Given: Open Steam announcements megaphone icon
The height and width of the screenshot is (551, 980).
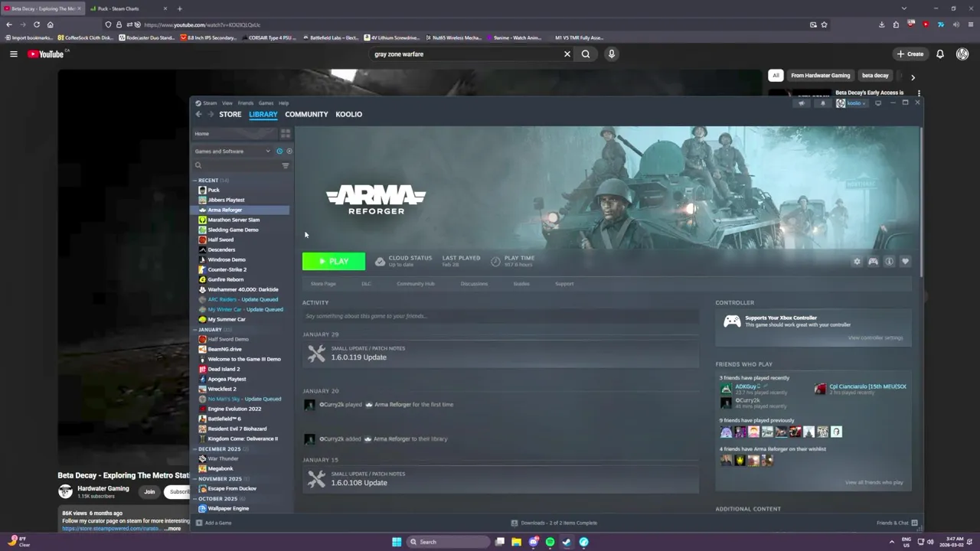Looking at the screenshot, I should (802, 103).
